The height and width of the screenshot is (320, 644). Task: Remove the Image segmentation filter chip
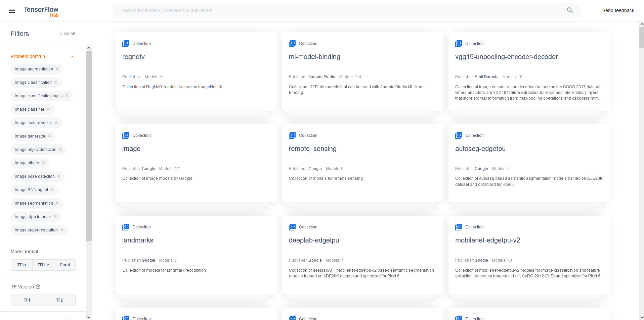(57, 203)
